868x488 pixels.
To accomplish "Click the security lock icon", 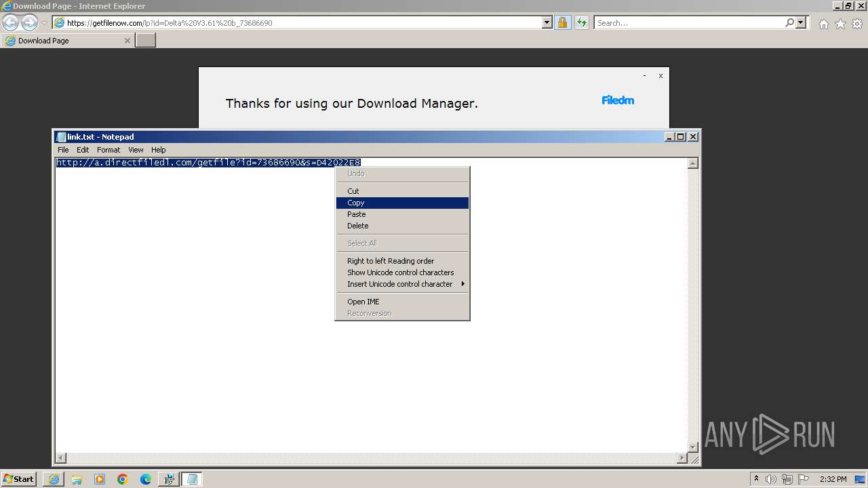I will click(x=562, y=22).
